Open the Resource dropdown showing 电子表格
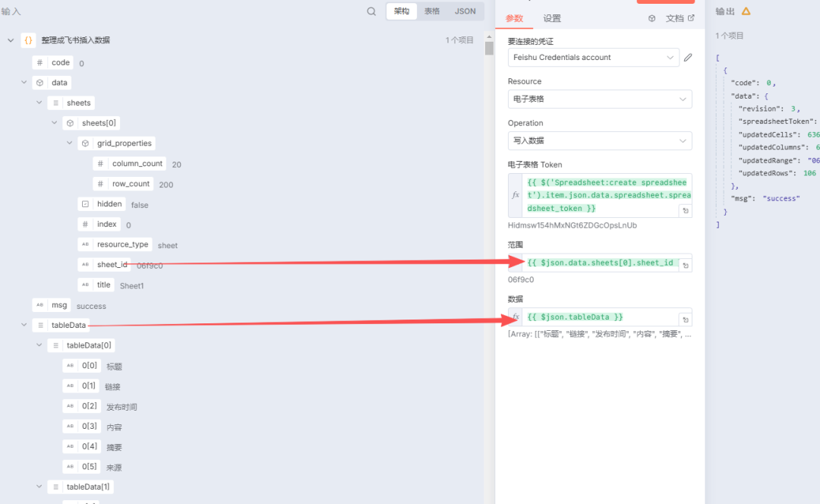Screen dimensions: 820x504 pos(599,99)
